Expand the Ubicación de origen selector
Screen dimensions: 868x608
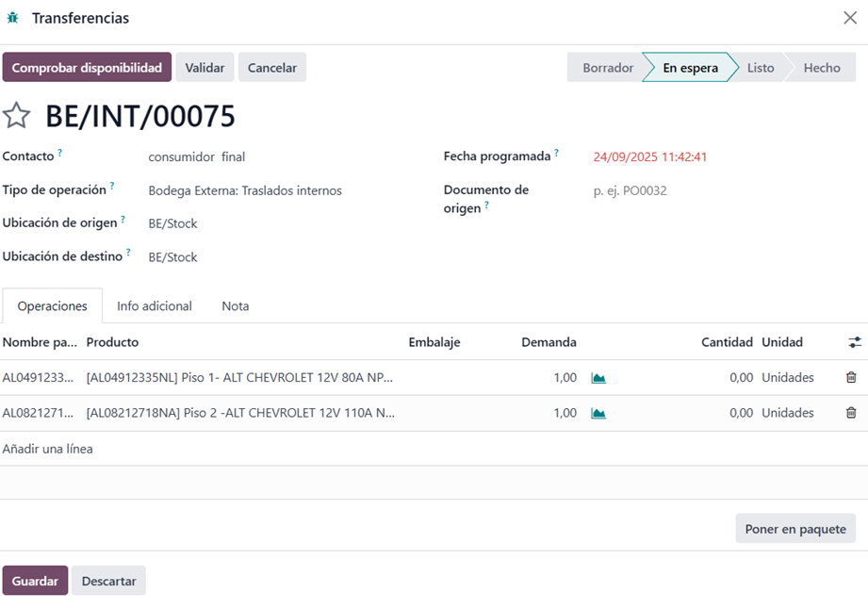[x=283, y=223]
